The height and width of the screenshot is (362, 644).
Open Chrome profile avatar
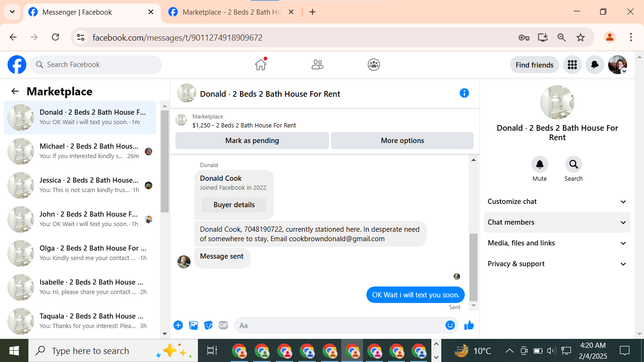[x=610, y=37]
